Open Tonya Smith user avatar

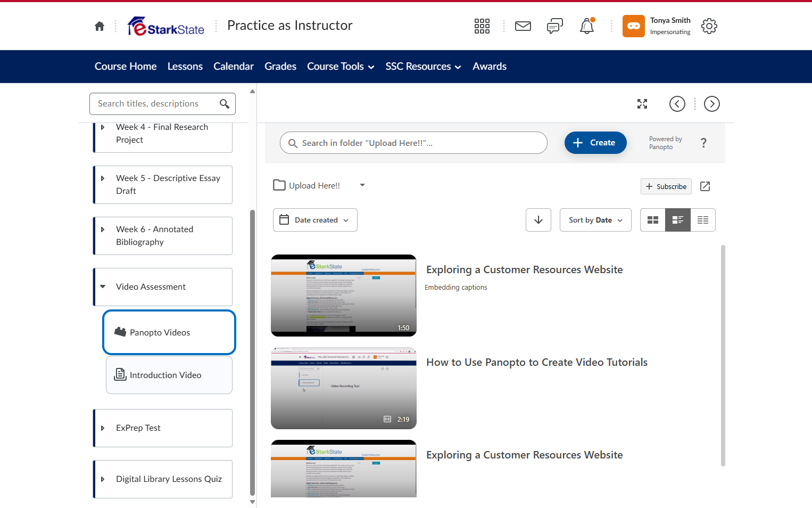tap(634, 26)
